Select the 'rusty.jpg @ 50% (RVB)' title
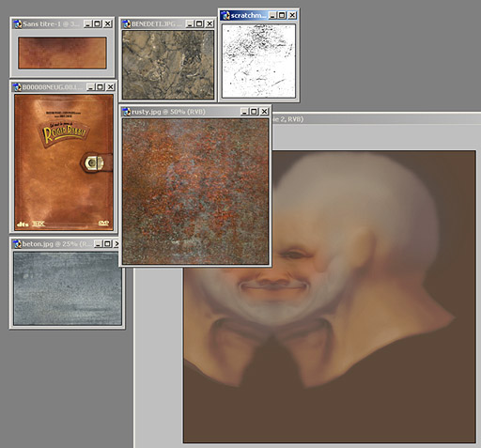 click(x=168, y=112)
